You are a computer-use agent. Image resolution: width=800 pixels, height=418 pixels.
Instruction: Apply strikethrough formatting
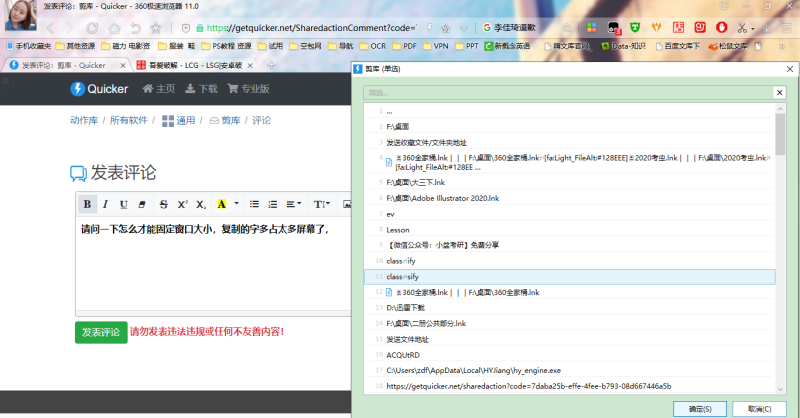163,204
